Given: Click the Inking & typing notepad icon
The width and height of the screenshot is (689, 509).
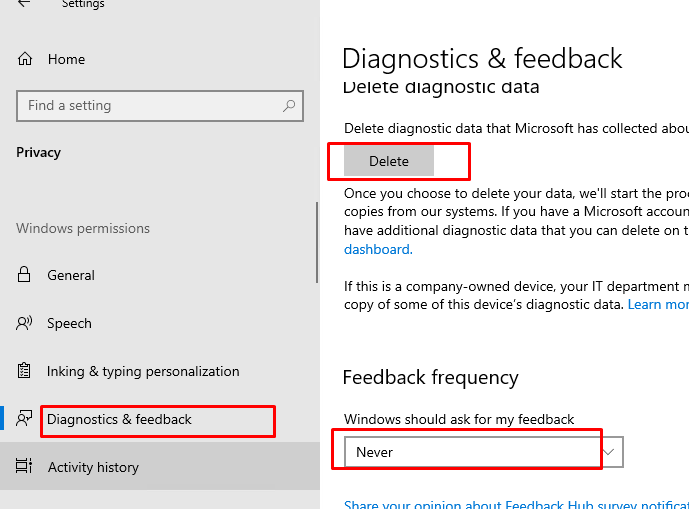Looking at the screenshot, I should [x=25, y=371].
